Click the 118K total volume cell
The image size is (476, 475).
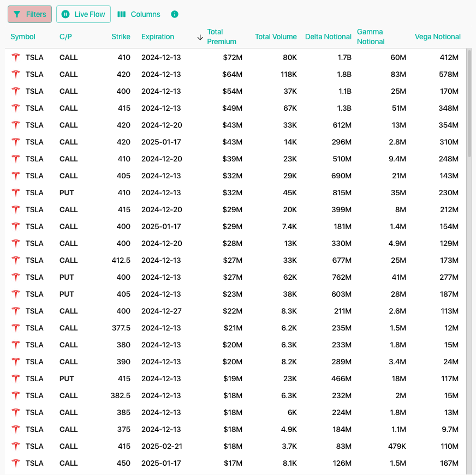(x=289, y=74)
